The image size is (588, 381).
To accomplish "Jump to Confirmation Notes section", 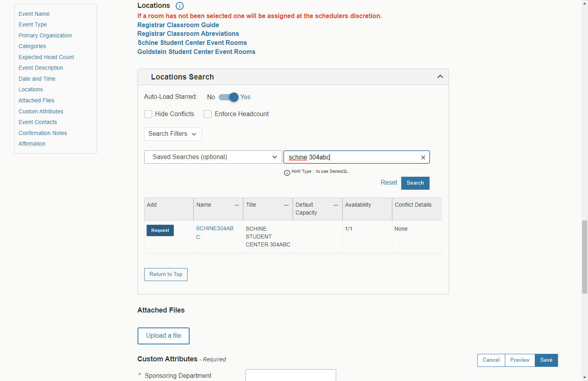I will tap(43, 133).
